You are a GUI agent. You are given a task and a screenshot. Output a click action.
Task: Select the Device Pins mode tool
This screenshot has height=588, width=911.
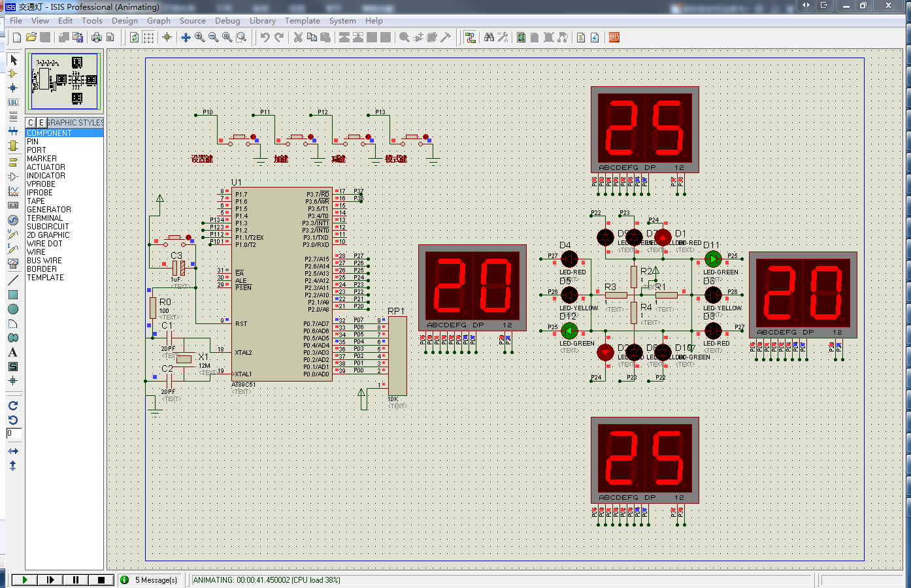point(13,176)
